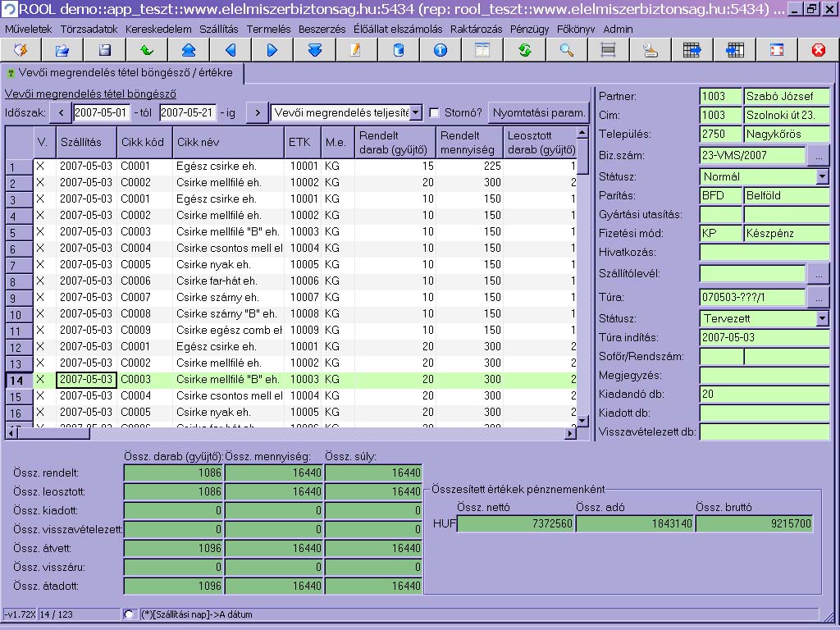
Task: Click the save (floppy disk) toolbar icon
Action: pyautogui.click(x=105, y=50)
